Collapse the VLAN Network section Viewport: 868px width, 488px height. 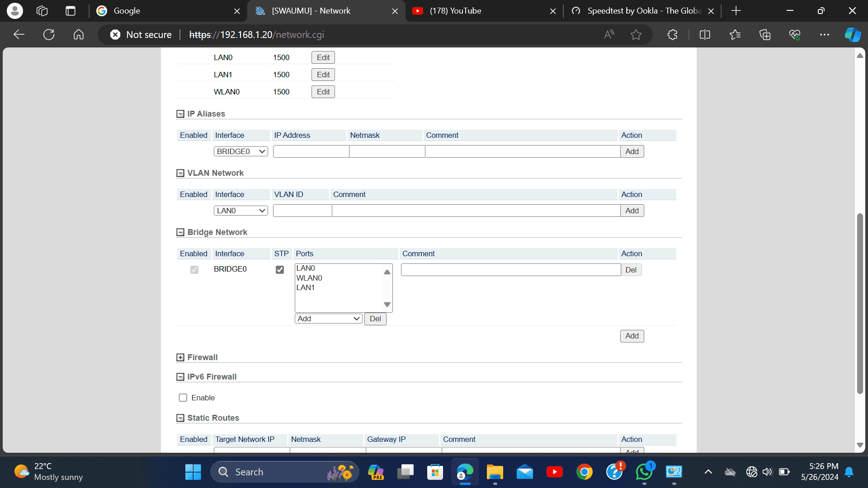(180, 173)
